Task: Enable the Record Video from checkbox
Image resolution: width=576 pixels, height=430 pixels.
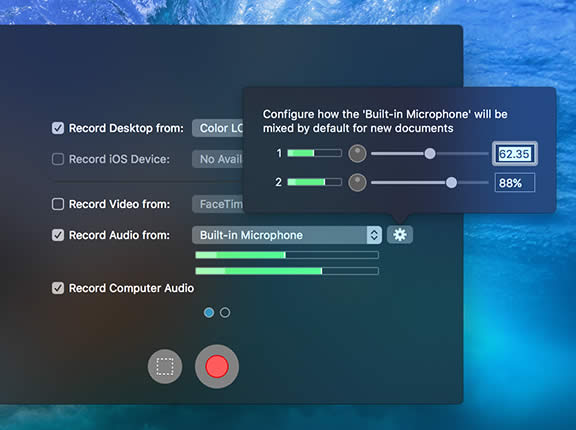Action: tap(58, 204)
